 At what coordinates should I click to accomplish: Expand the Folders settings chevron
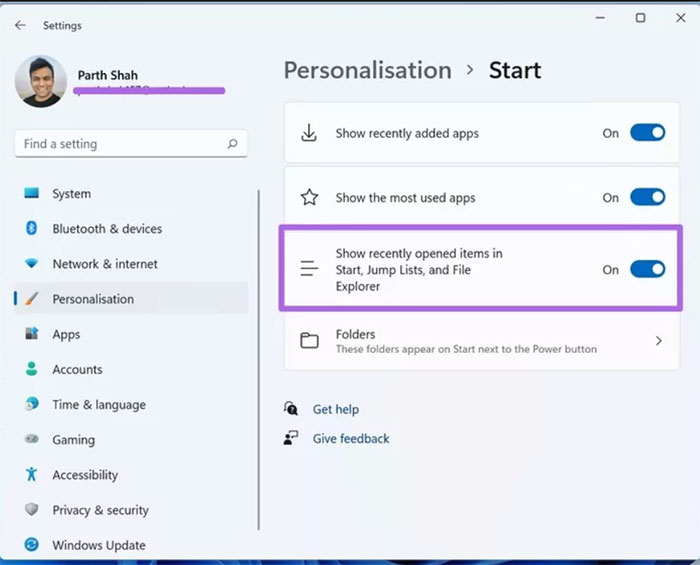point(658,341)
